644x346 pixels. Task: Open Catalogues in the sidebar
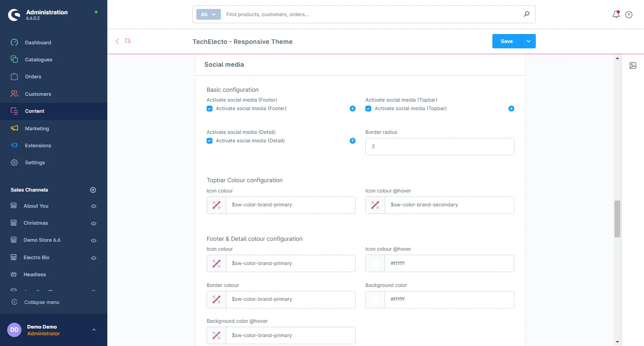click(x=38, y=60)
